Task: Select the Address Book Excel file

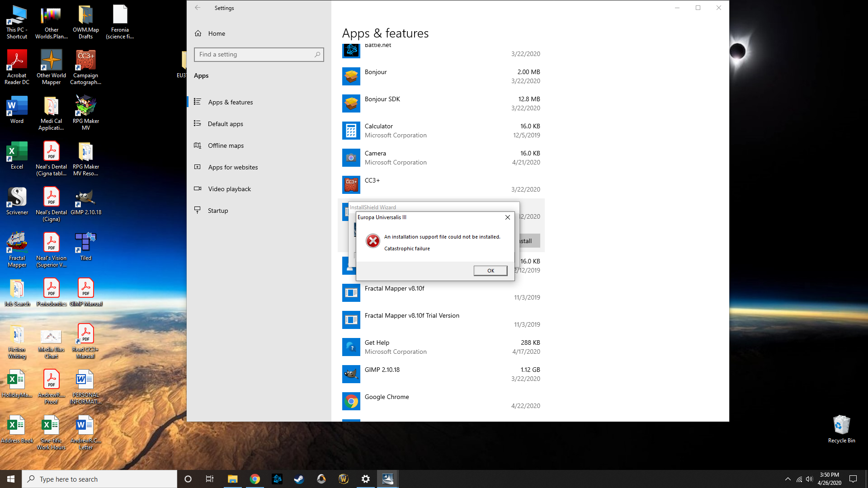Action: coord(17,429)
